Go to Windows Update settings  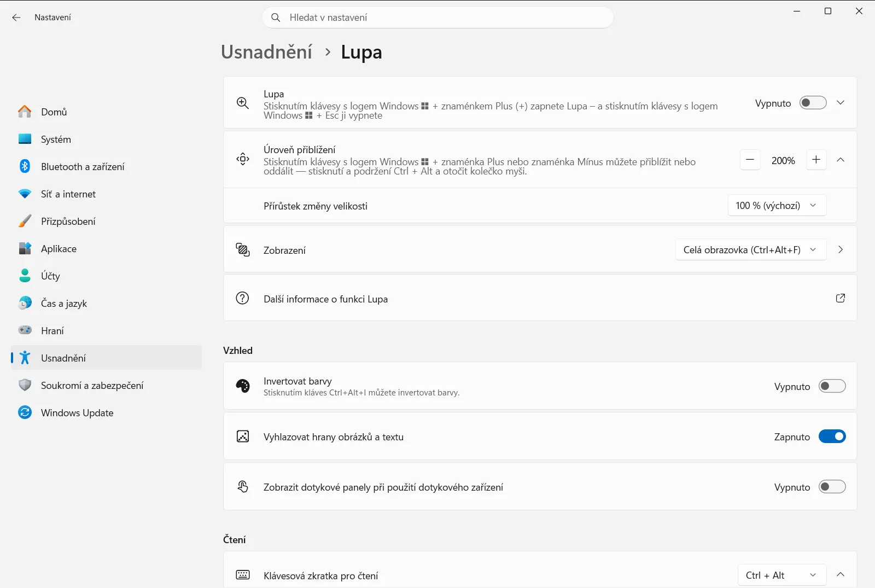[x=106, y=412]
